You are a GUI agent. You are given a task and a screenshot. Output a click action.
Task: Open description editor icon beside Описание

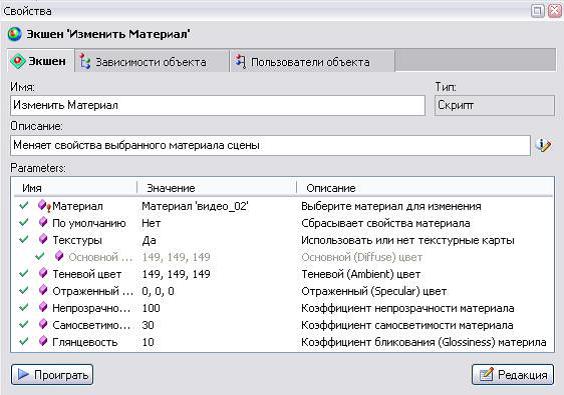pyautogui.click(x=543, y=145)
